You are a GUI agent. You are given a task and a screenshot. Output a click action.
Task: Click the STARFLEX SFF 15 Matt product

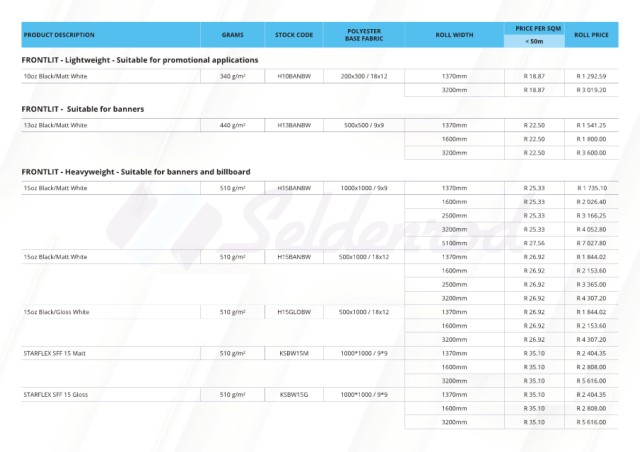pyautogui.click(x=54, y=353)
